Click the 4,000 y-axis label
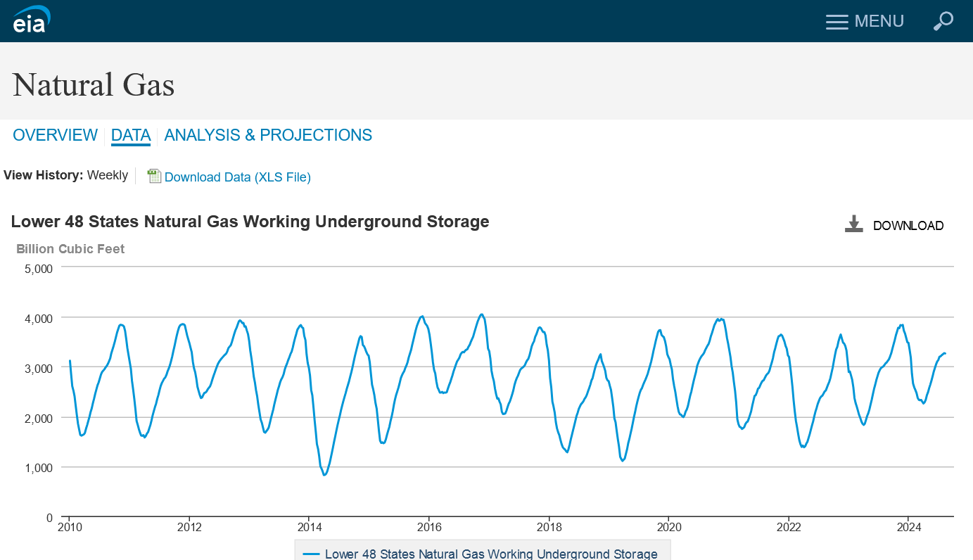 click(x=39, y=318)
